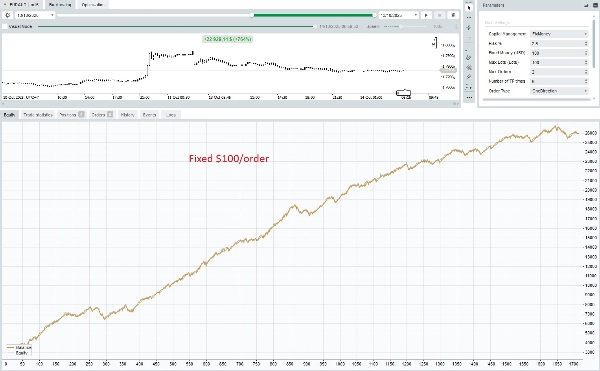Click the dashed-box icon above the toolbar's three dots
600x371 pixels.
[x=469, y=87]
